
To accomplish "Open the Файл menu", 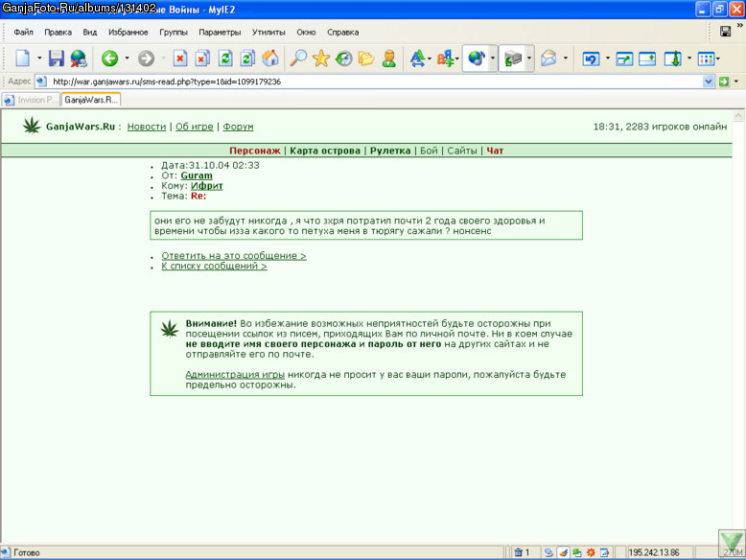I will pyautogui.click(x=23, y=32).
